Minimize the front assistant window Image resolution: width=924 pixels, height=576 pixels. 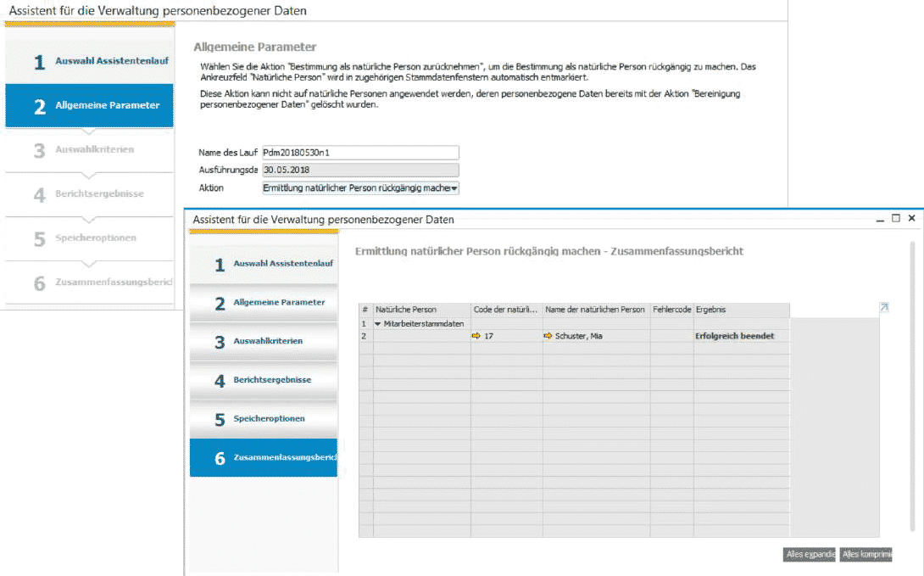(880, 219)
